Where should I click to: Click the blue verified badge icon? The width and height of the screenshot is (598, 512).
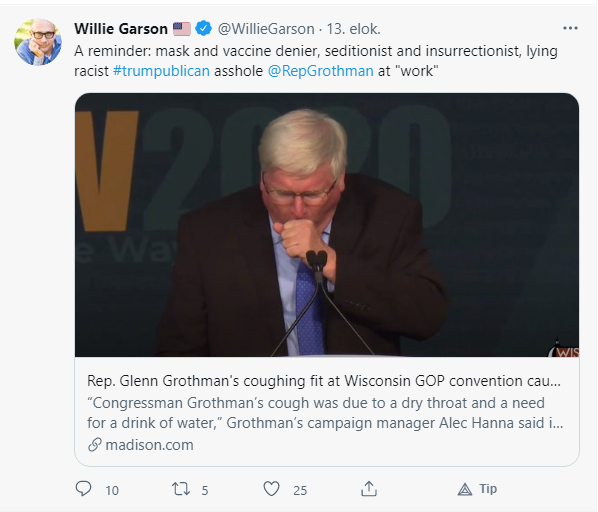(x=203, y=29)
